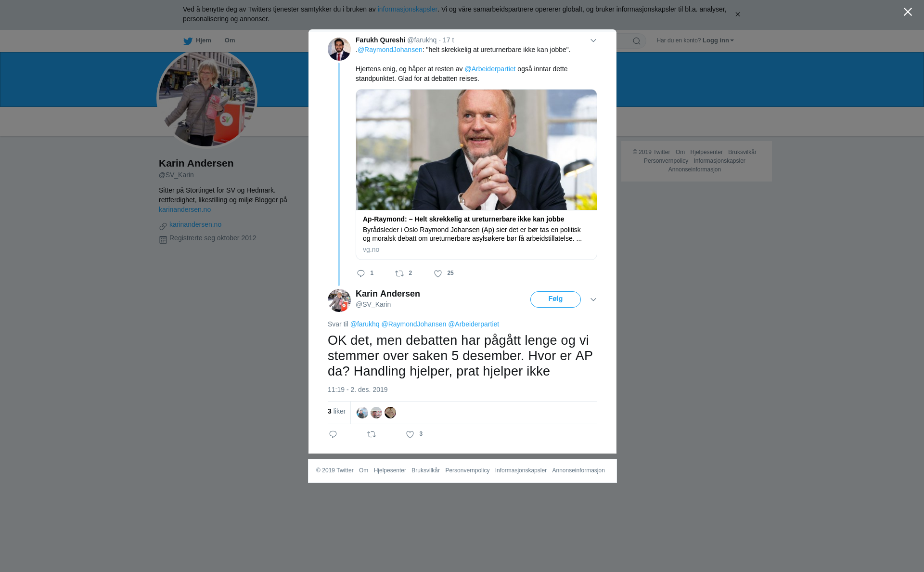Screen dimensions: 924x572
Task: Go to Hjem in top navigation
Action: tap(197, 40)
